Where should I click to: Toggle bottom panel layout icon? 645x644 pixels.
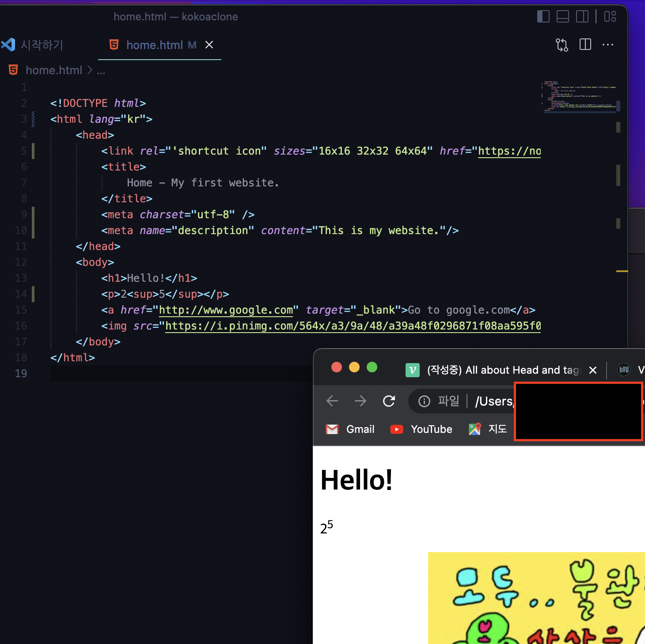tap(562, 17)
